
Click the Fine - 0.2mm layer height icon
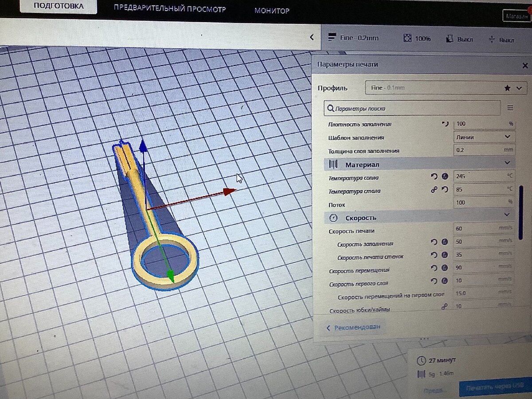pyautogui.click(x=332, y=38)
